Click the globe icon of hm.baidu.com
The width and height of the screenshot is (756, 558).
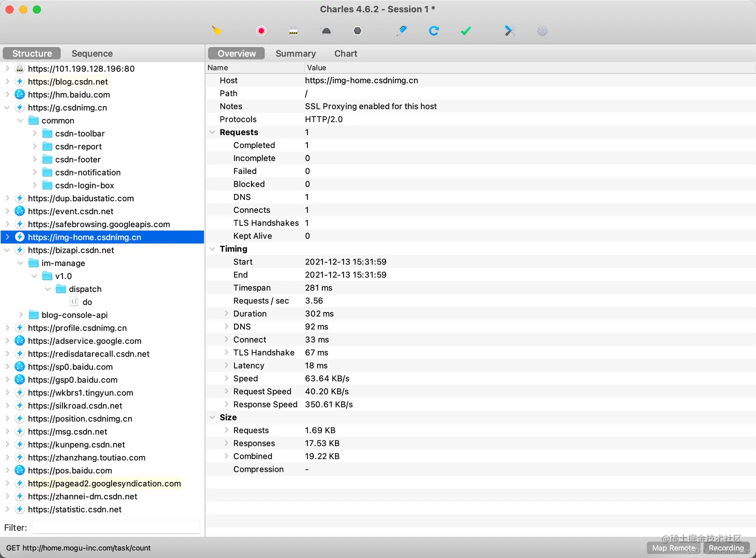point(19,94)
